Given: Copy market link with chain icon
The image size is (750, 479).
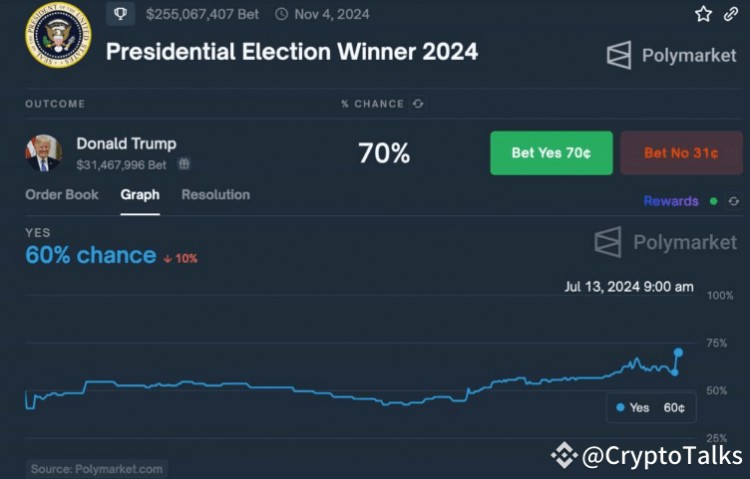Looking at the screenshot, I should coord(730,14).
